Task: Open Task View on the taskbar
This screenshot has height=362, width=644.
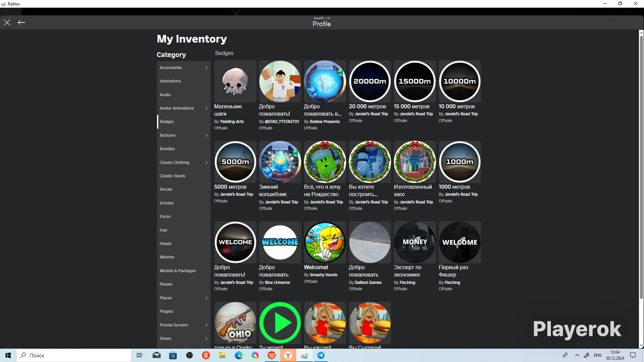Action: (x=139, y=355)
